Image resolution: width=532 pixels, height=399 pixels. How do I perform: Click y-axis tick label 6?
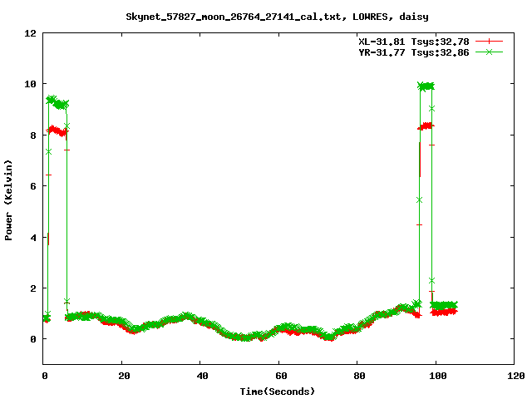click(33, 186)
